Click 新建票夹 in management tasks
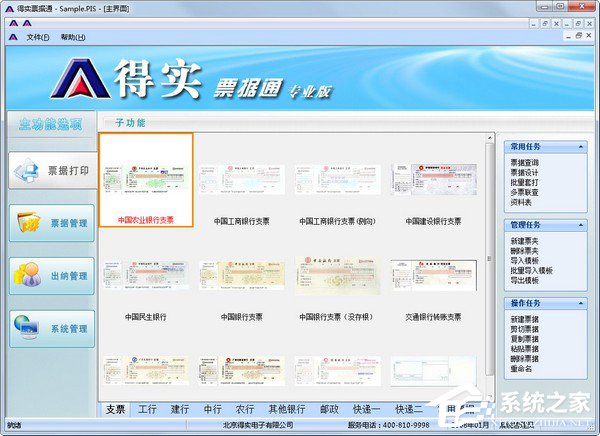 pyautogui.click(x=524, y=241)
